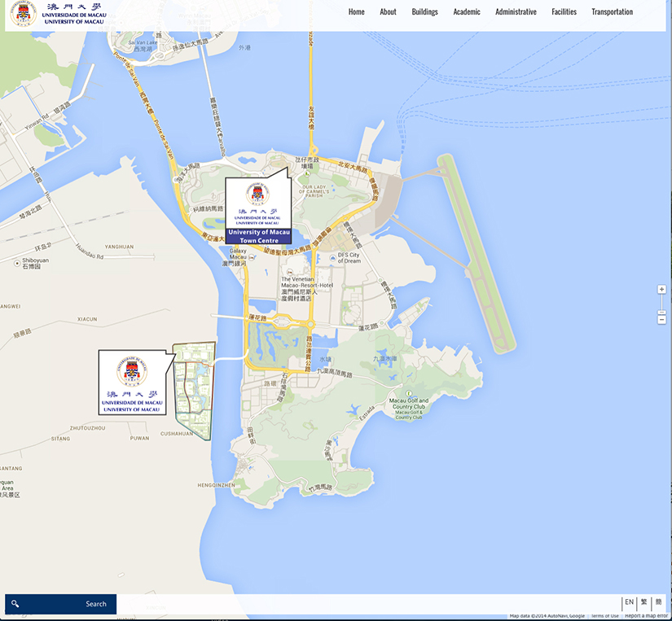The width and height of the screenshot is (672, 621).
Task: Switch language to Traditional Chinese
Action: [x=644, y=602]
